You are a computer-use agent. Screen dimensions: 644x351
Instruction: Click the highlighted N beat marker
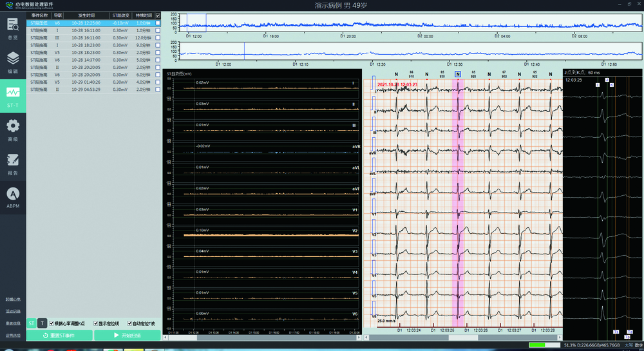(458, 74)
